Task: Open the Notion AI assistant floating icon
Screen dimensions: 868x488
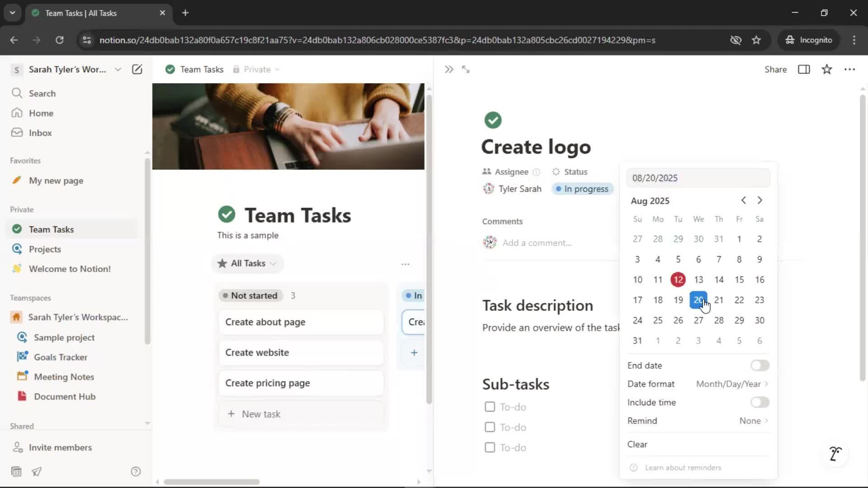Action: [x=835, y=453]
